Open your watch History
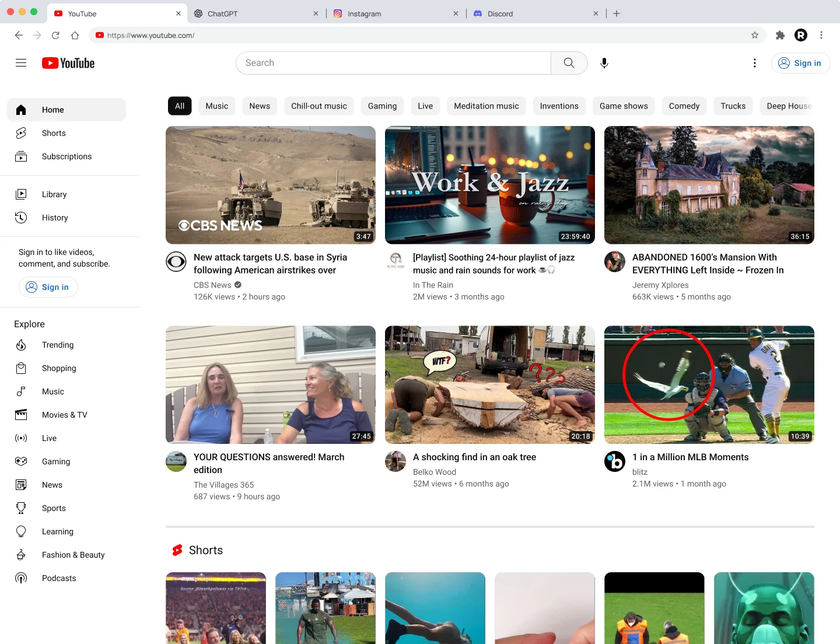 (x=55, y=218)
